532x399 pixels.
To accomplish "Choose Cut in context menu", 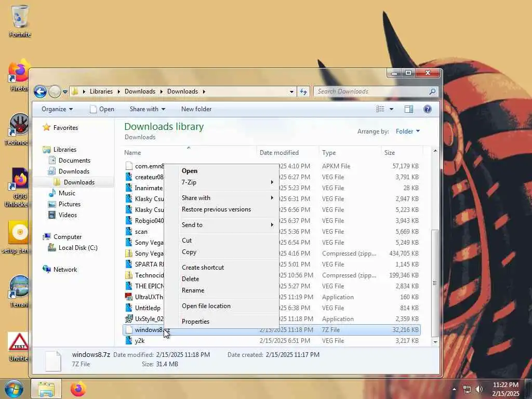I will tap(221, 240).
